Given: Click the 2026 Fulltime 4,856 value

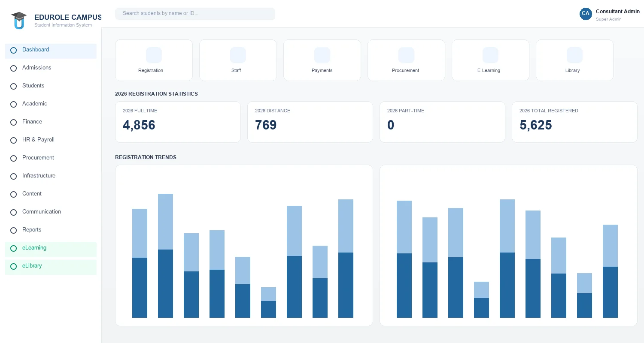Looking at the screenshot, I should pos(139,125).
